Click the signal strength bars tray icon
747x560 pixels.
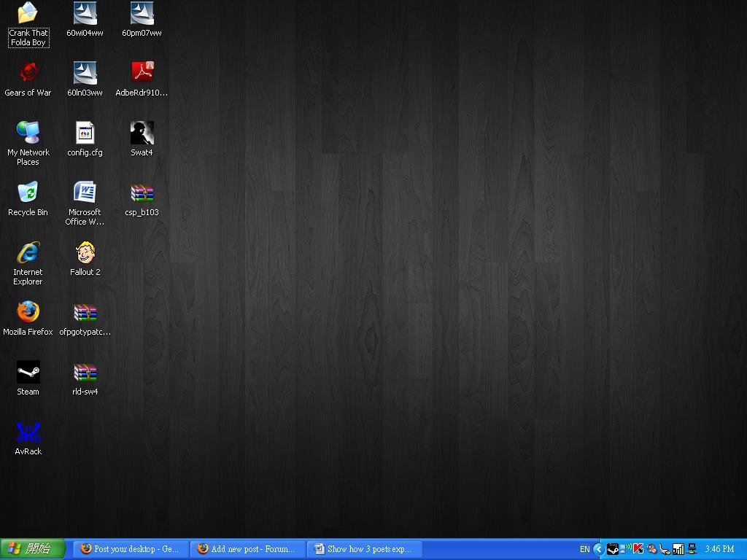678,549
